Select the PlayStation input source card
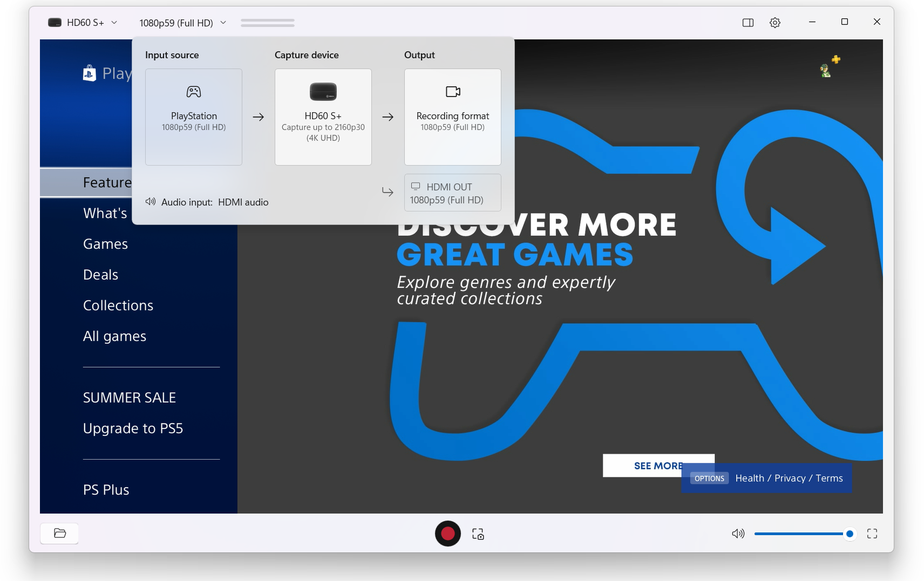 tap(193, 117)
